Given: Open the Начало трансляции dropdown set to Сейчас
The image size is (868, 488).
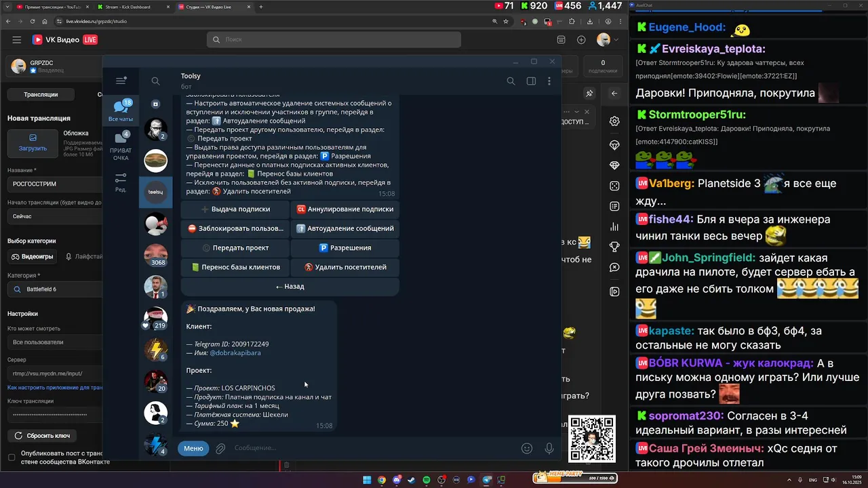Looking at the screenshot, I should coord(55,216).
